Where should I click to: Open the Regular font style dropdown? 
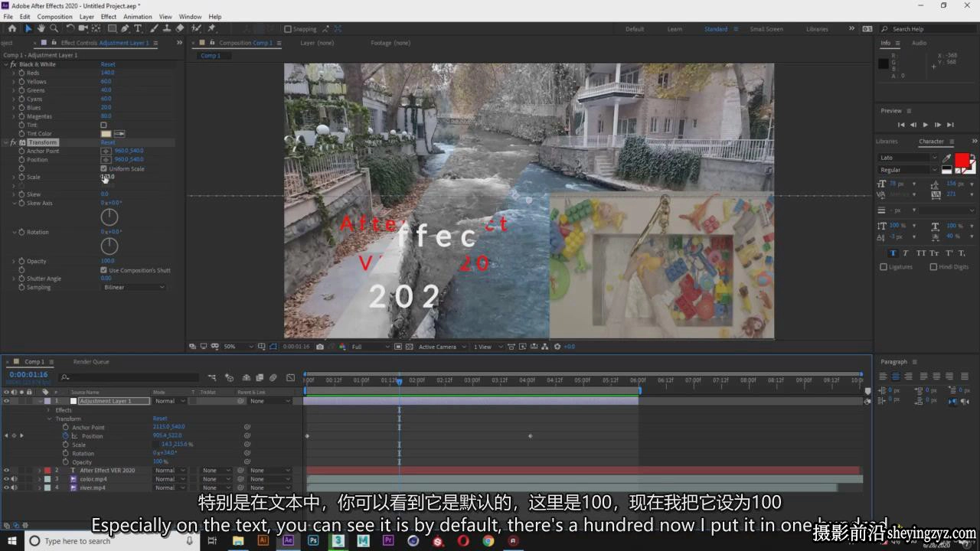point(908,170)
